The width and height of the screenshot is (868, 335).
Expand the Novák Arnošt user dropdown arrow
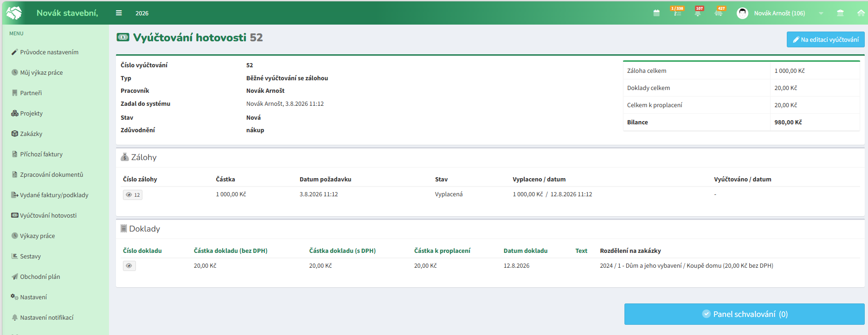(821, 13)
